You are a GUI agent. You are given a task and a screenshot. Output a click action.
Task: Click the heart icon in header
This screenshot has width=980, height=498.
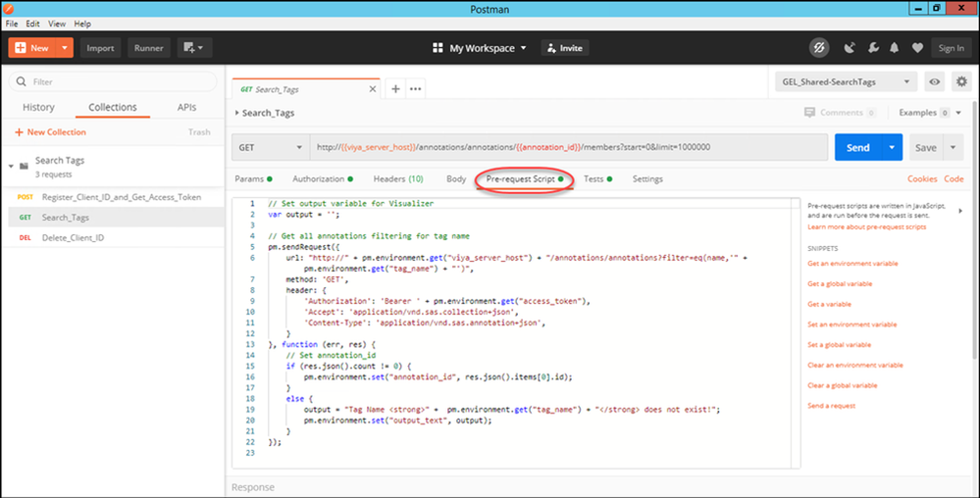tap(916, 47)
